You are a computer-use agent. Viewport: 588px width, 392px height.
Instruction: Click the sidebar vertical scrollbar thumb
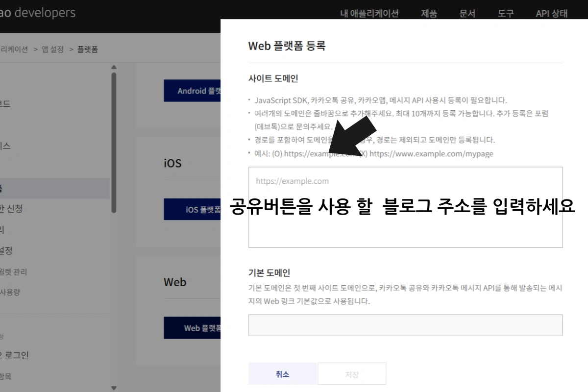pos(114,142)
